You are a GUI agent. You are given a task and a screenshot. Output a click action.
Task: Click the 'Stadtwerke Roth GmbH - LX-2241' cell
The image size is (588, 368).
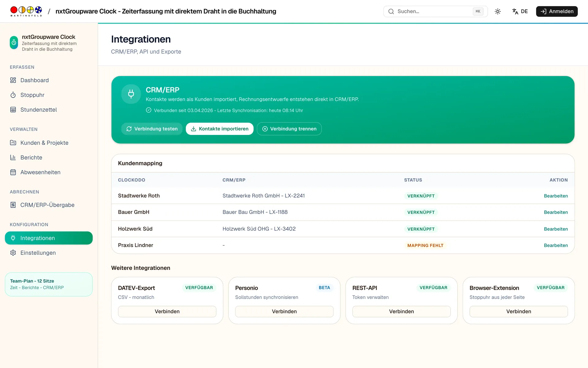coord(263,196)
